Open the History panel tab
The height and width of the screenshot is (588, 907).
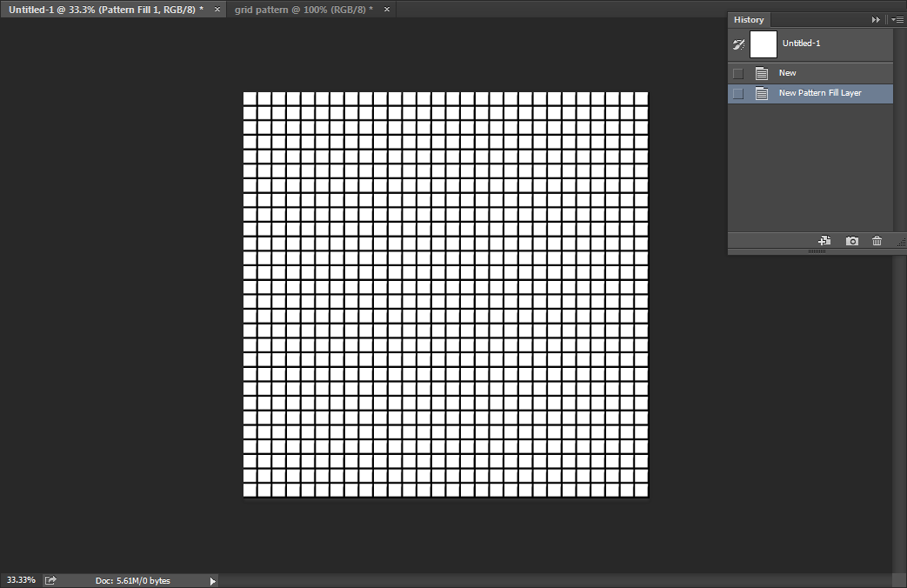[749, 19]
